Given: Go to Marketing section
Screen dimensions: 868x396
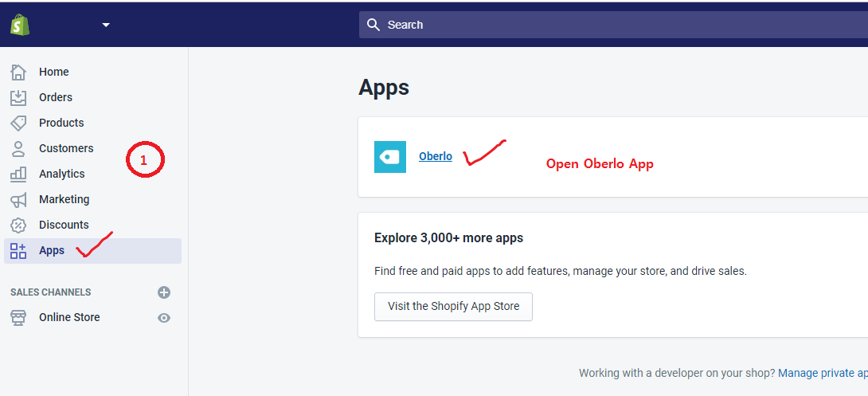Looking at the screenshot, I should tap(64, 199).
